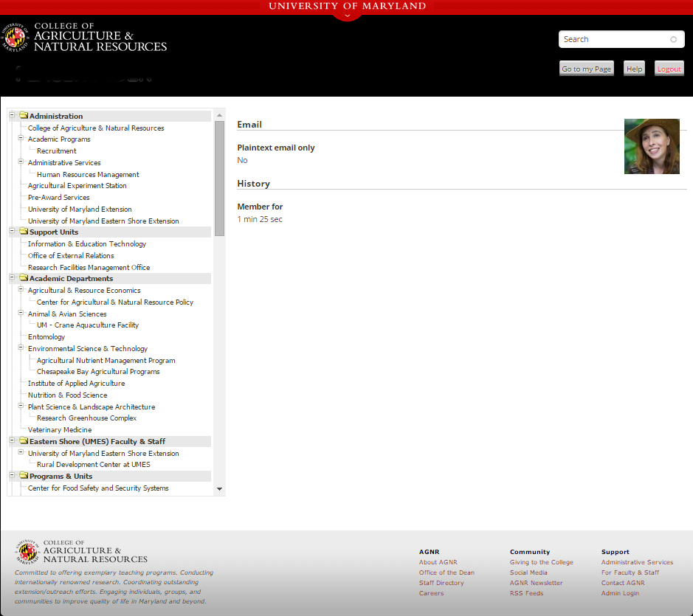The width and height of the screenshot is (693, 616).
Task: Open For Faculty & Staff link
Action: (630, 572)
